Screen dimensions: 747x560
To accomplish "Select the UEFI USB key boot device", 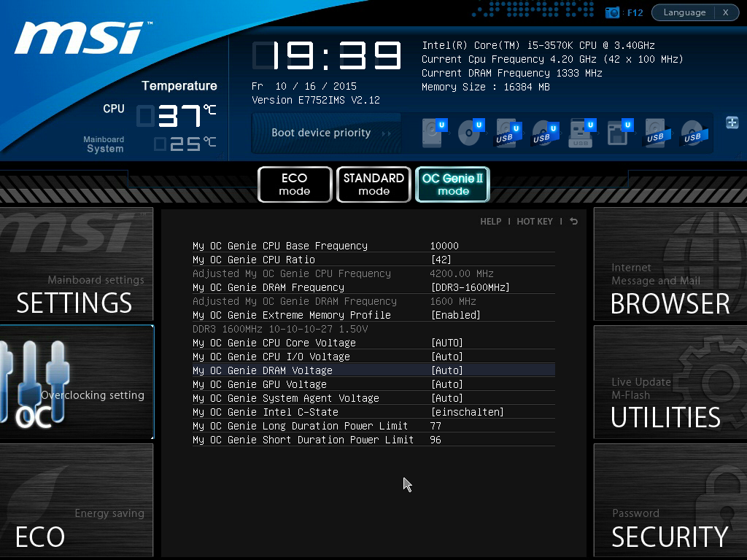I will point(583,133).
